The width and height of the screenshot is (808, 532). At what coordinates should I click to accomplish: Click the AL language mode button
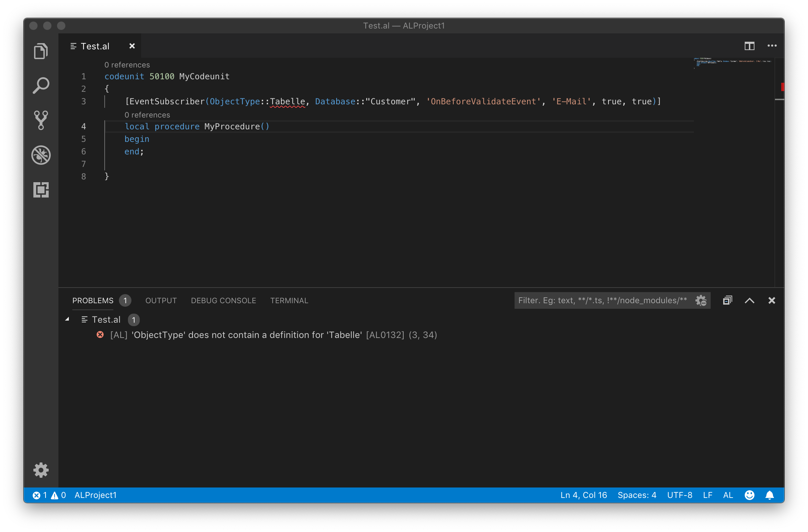tap(728, 495)
